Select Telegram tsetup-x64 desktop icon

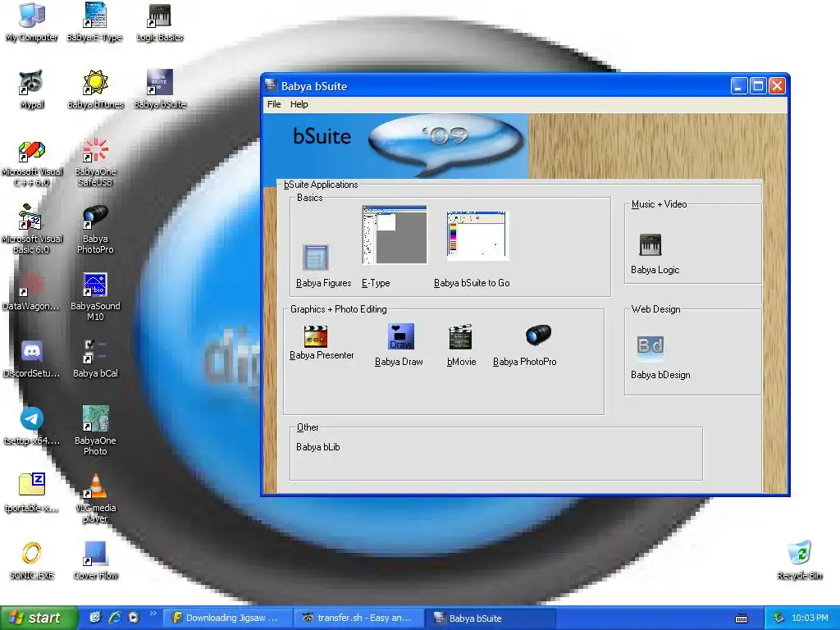coord(32,427)
